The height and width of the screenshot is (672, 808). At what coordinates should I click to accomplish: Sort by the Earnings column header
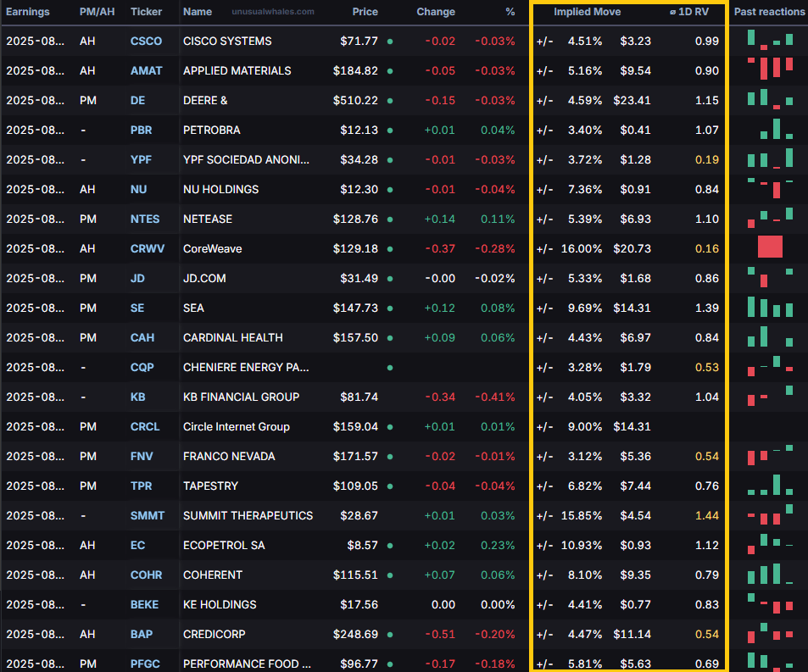click(28, 11)
